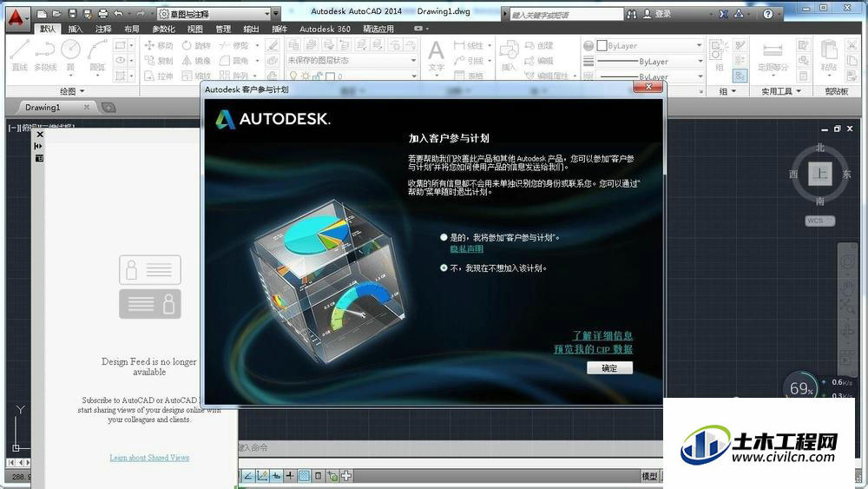Click the Mirror (镜像) tool

coord(196,60)
